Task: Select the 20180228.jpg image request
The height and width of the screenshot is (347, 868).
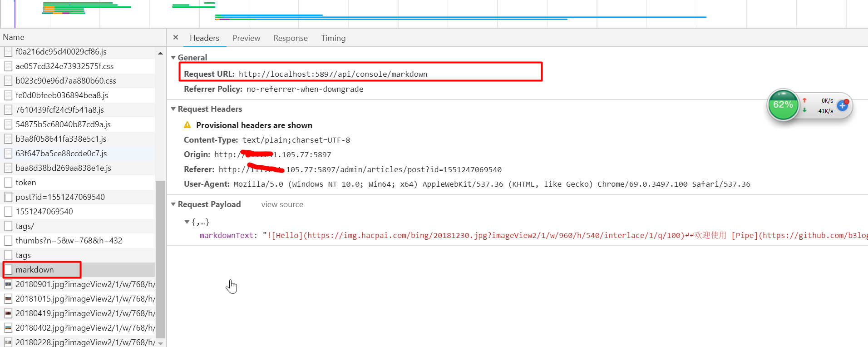Action: [77, 342]
